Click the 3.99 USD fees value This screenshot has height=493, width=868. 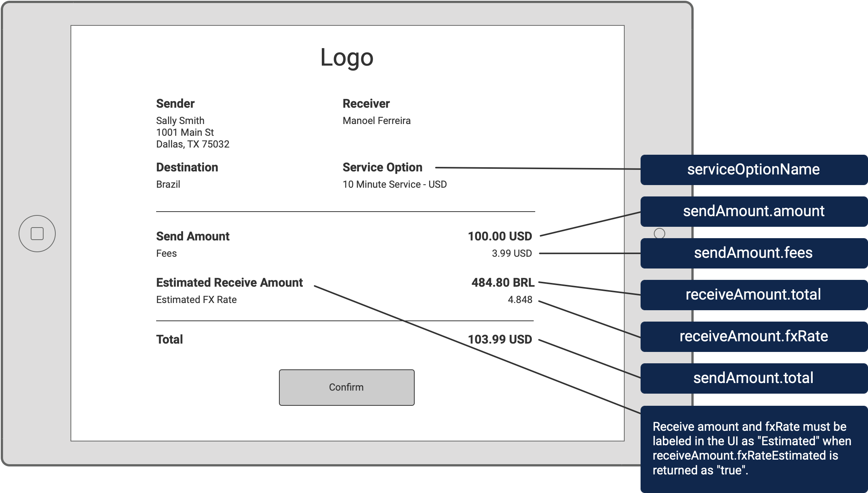(x=512, y=253)
